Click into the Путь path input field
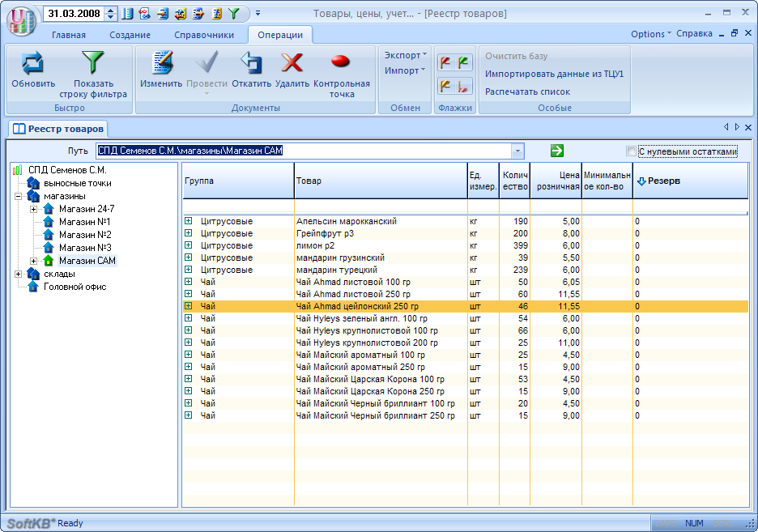Viewport: 758px width, 532px height. point(303,151)
